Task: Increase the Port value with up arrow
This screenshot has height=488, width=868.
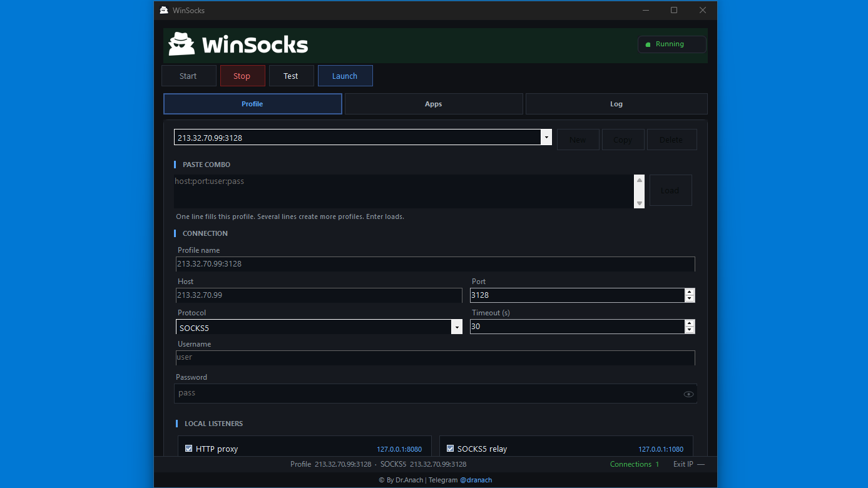Action: tap(690, 292)
